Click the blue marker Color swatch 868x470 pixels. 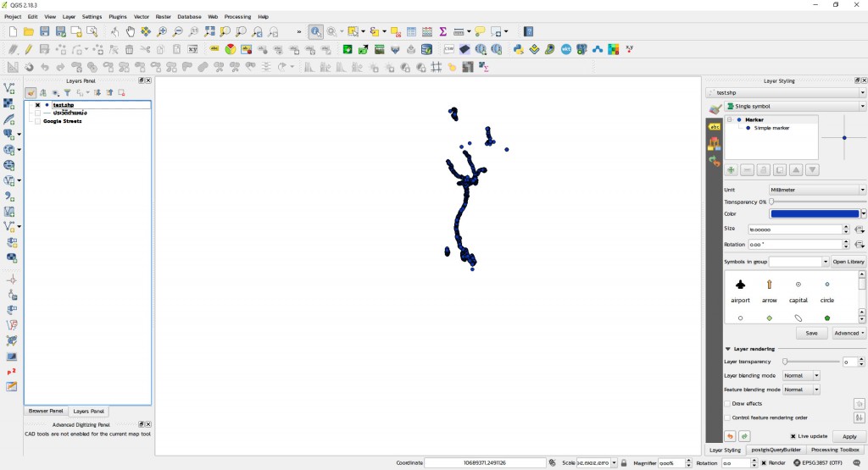[x=815, y=213]
